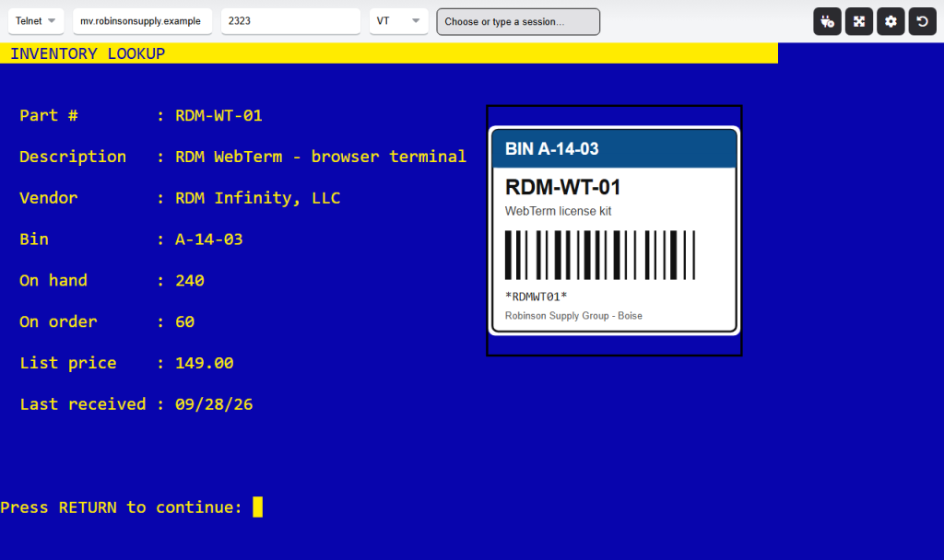This screenshot has height=560, width=944.
Task: Open terminal settings gear icon
Action: pos(891,22)
